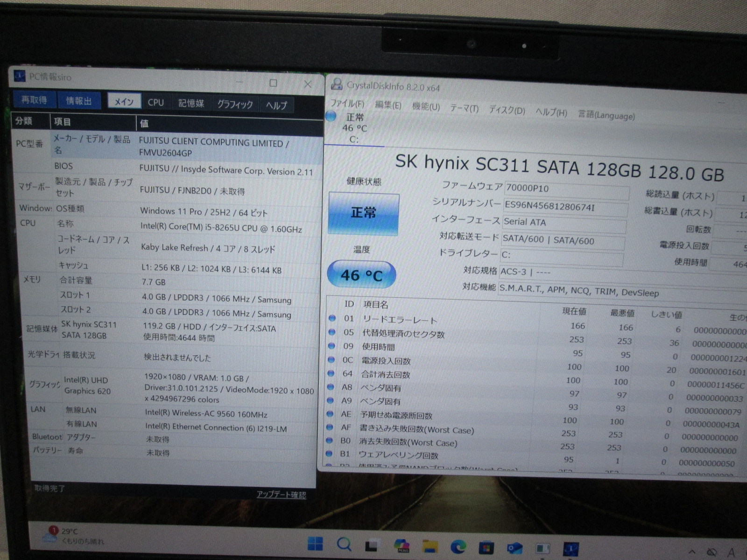Open the グラフィック tab
Viewport: 747px width, 560px height.
235,104
